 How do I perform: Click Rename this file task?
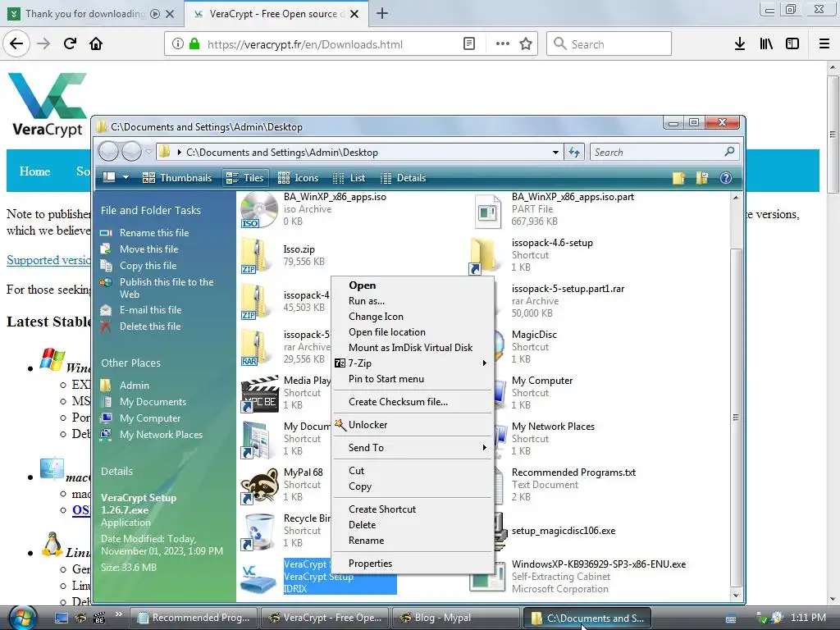(x=154, y=232)
